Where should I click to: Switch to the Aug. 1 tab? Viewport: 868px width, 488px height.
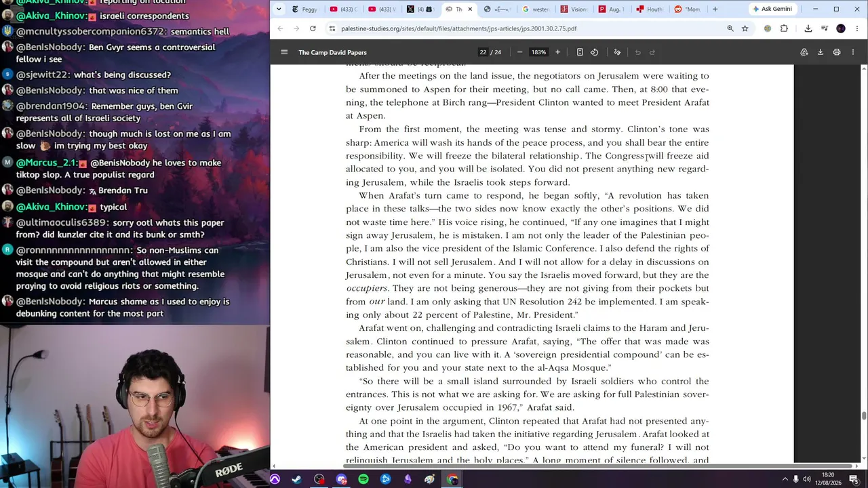click(x=613, y=9)
